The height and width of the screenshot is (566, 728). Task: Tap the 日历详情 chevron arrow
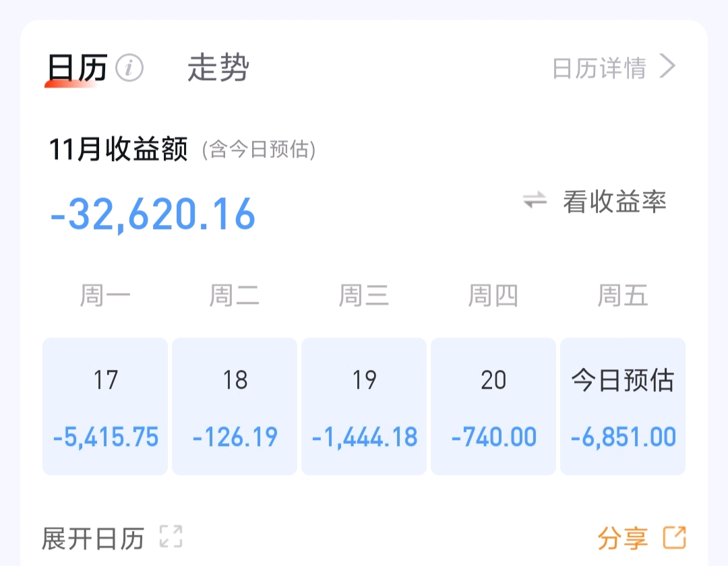[667, 67]
